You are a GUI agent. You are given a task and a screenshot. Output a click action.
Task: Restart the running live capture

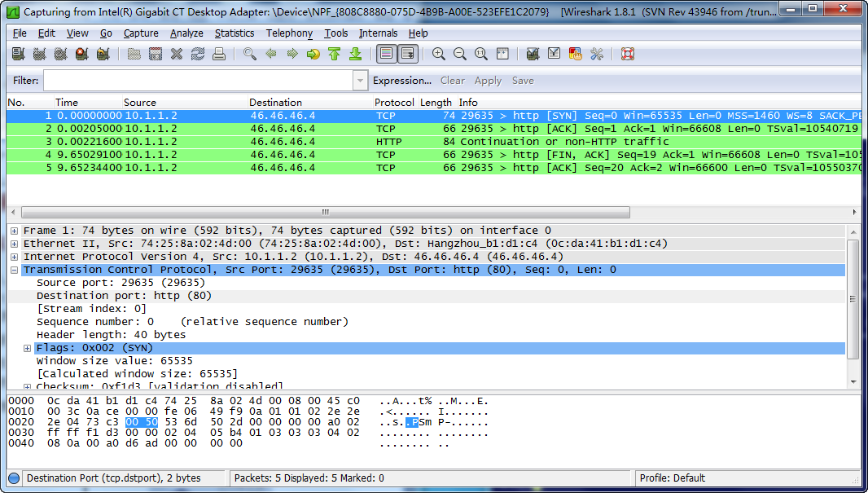[x=103, y=54]
